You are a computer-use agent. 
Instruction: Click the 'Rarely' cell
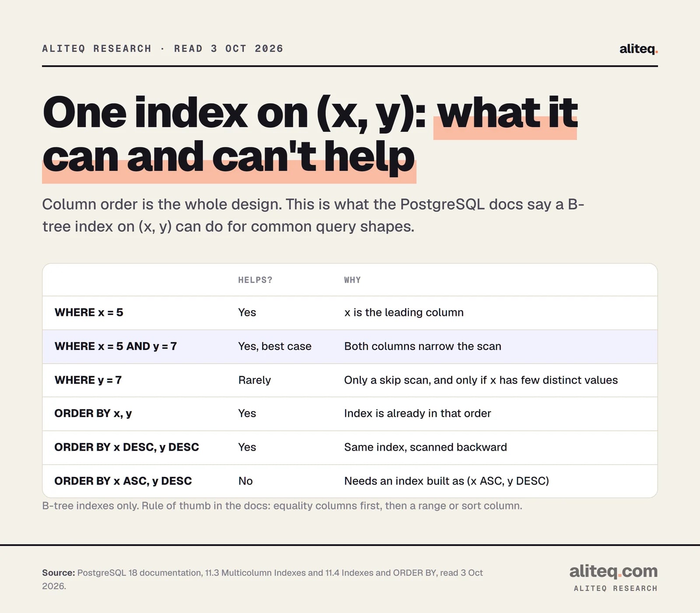tap(255, 380)
